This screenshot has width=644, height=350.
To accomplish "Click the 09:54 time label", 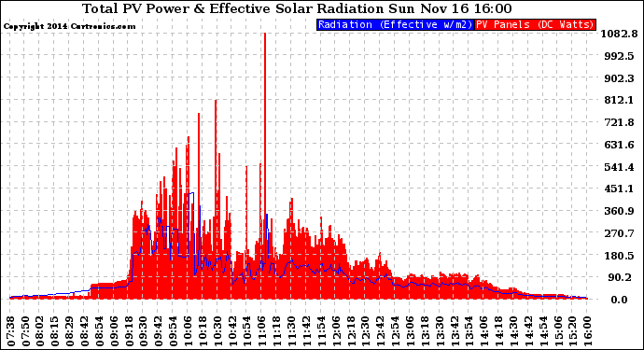I will (174, 331).
